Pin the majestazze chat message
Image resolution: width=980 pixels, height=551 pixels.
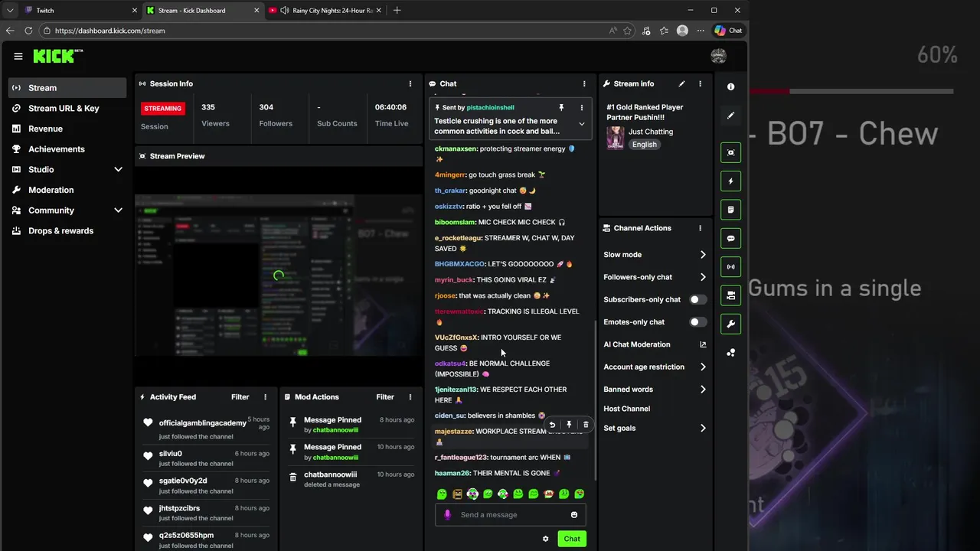pyautogui.click(x=569, y=425)
